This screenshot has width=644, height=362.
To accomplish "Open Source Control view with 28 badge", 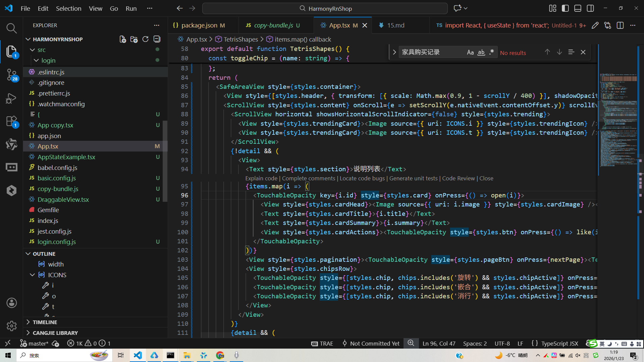I will (x=11, y=74).
